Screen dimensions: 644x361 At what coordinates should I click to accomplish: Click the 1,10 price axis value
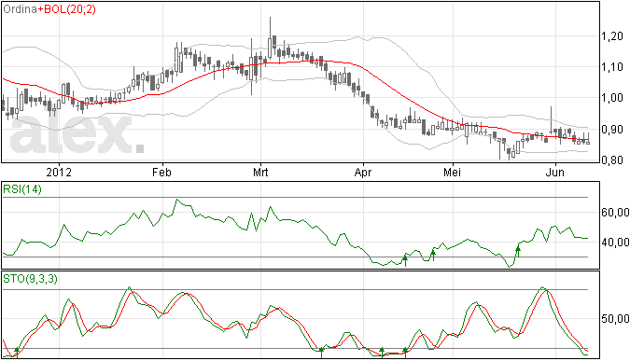612,67
